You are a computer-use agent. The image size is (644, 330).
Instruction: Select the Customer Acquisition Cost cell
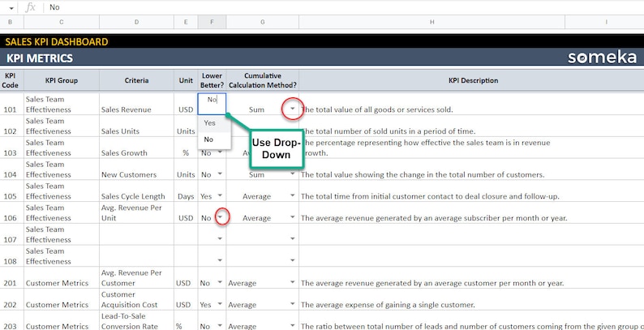pyautogui.click(x=136, y=299)
